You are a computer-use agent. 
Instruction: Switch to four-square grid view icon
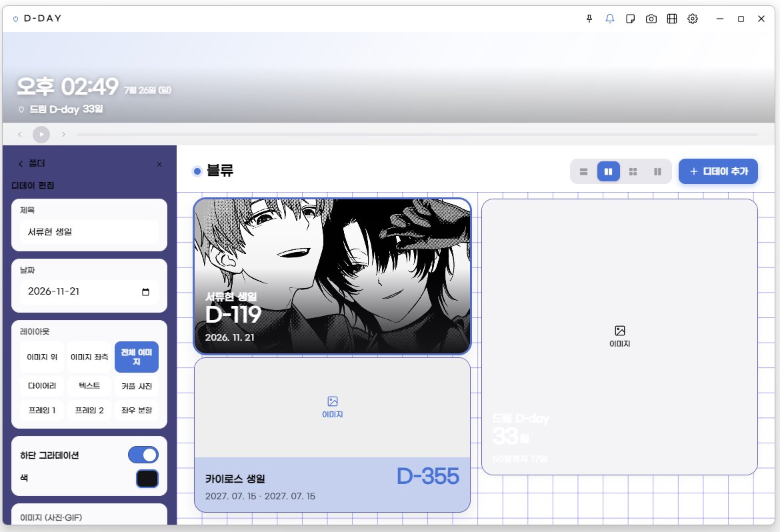[633, 172]
